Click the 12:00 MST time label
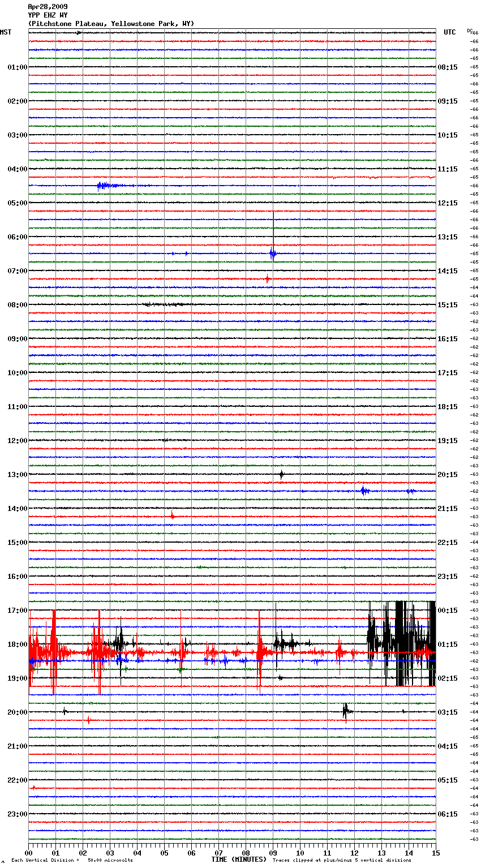 click(17, 441)
